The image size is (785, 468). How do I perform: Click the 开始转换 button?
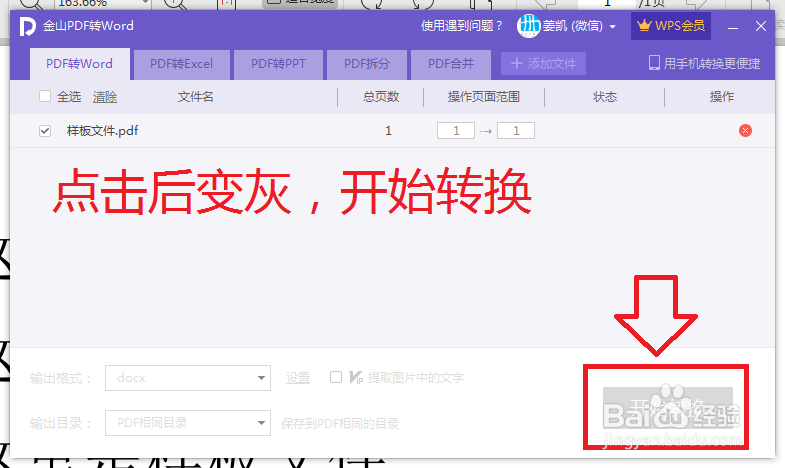pos(667,407)
